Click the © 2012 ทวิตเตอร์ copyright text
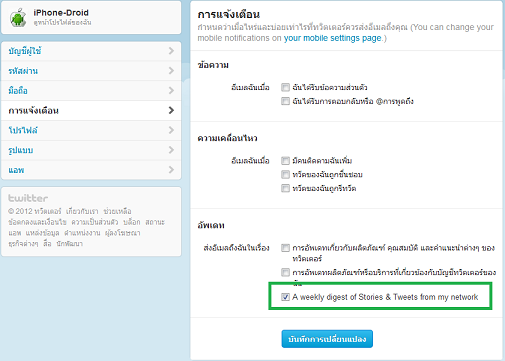 (35, 211)
